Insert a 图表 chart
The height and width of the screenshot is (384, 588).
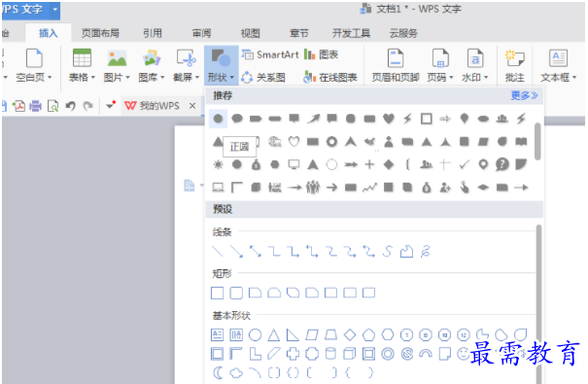click(x=321, y=54)
